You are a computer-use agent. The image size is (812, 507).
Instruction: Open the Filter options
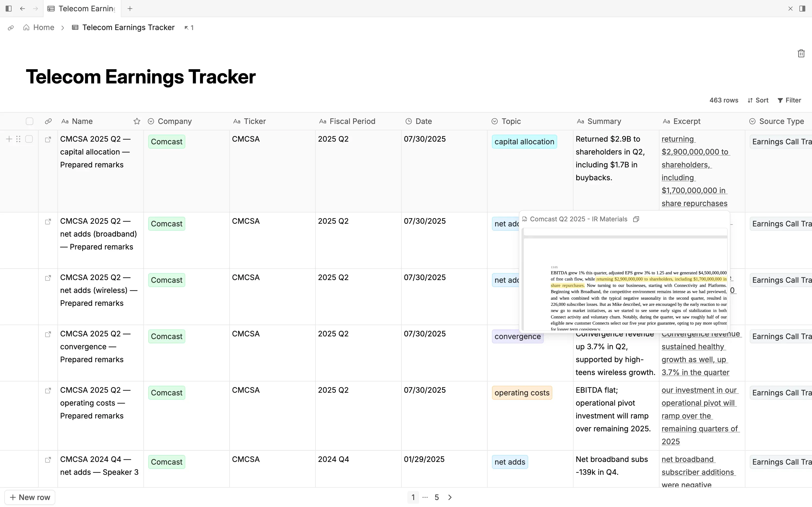[789, 100]
